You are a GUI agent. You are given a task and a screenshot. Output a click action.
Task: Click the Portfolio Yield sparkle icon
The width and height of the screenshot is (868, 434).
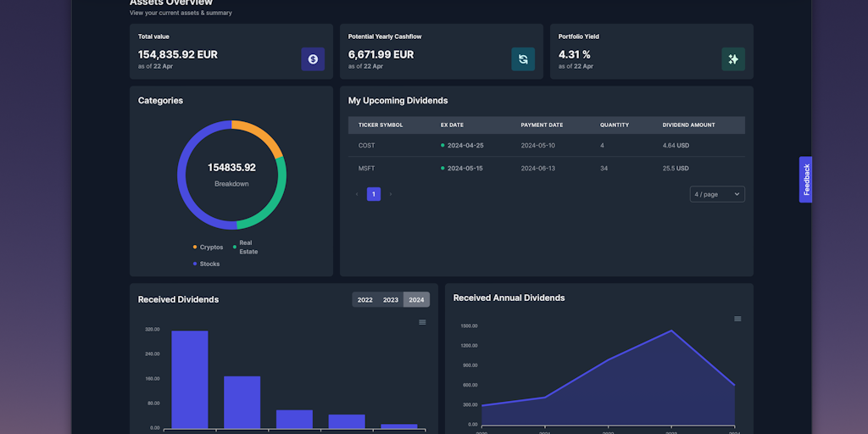point(733,59)
